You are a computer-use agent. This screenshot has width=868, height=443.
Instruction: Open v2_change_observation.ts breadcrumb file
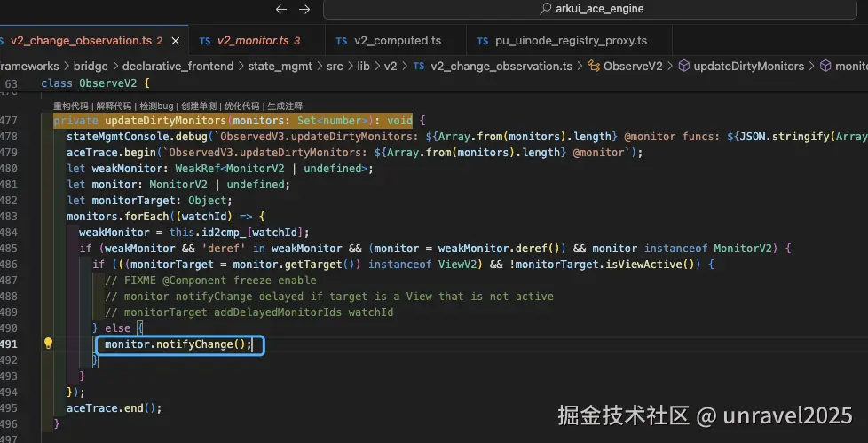point(501,67)
